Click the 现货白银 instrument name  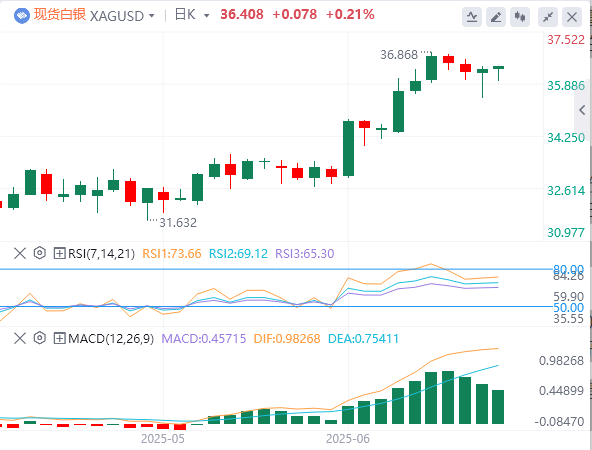point(60,15)
